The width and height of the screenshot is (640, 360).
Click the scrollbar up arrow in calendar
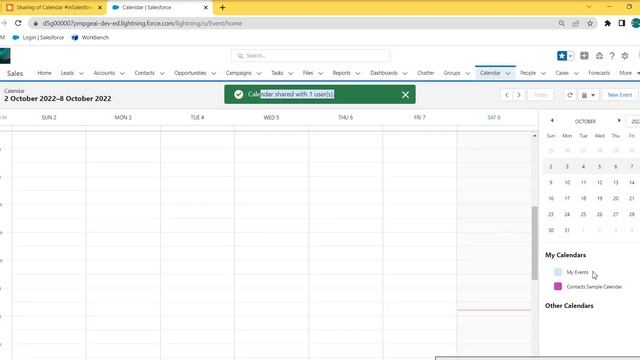(534, 136)
